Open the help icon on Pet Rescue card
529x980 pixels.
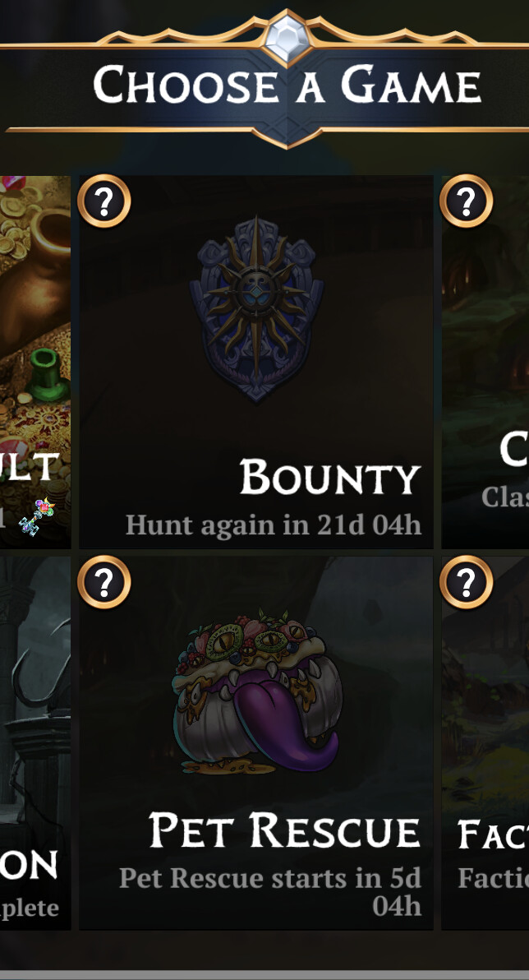tap(104, 582)
